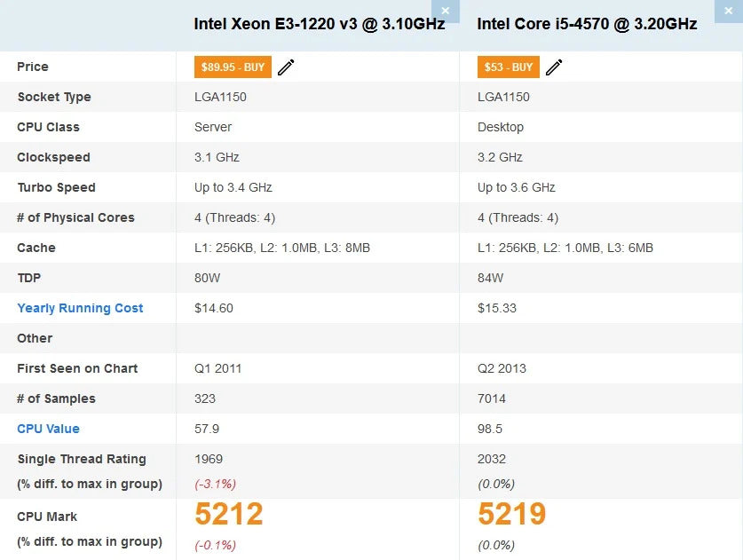Remove the Intel Xeon E3-1220 v3 column

click(x=446, y=11)
